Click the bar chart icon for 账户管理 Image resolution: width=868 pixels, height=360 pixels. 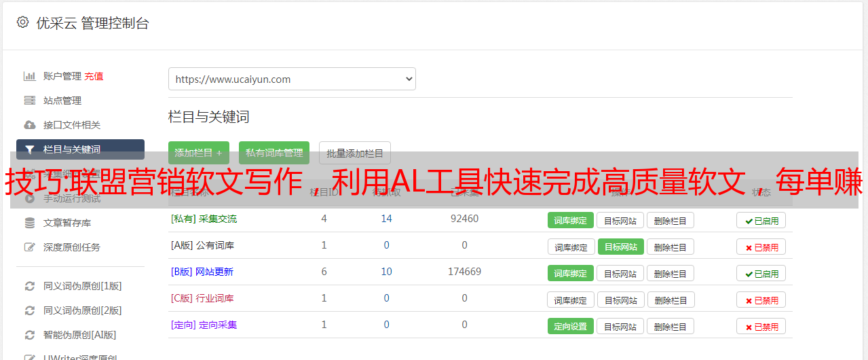click(30, 76)
